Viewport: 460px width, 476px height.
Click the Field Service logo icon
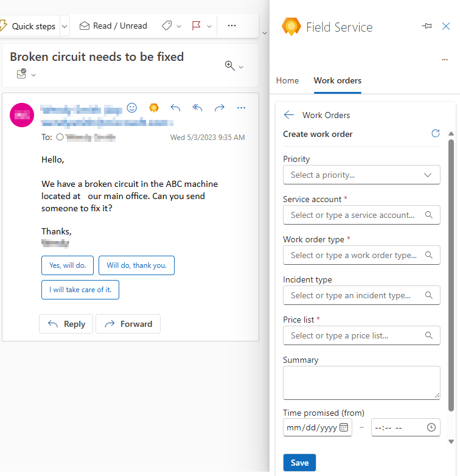coord(291,27)
